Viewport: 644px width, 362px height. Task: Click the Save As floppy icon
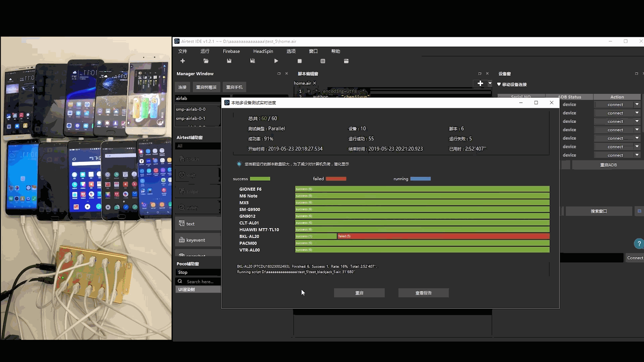253,61
